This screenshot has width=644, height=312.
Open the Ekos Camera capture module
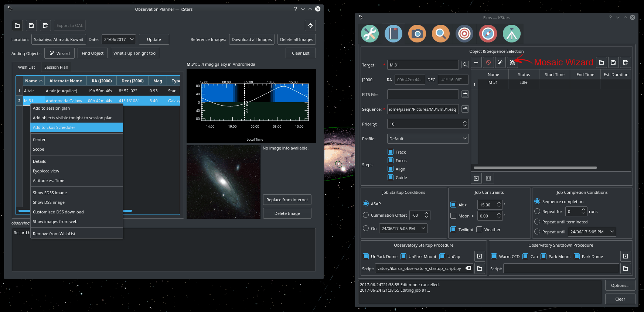pos(417,34)
